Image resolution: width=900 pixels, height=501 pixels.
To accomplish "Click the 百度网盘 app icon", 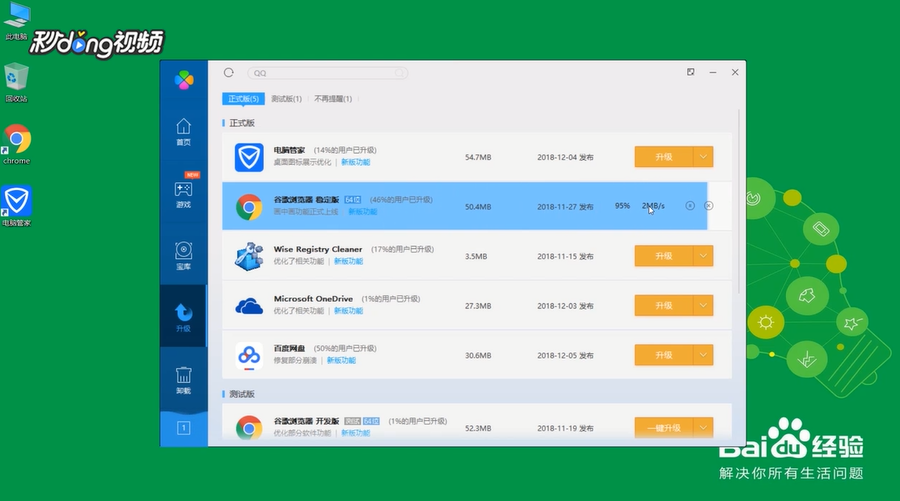I will pyautogui.click(x=249, y=356).
